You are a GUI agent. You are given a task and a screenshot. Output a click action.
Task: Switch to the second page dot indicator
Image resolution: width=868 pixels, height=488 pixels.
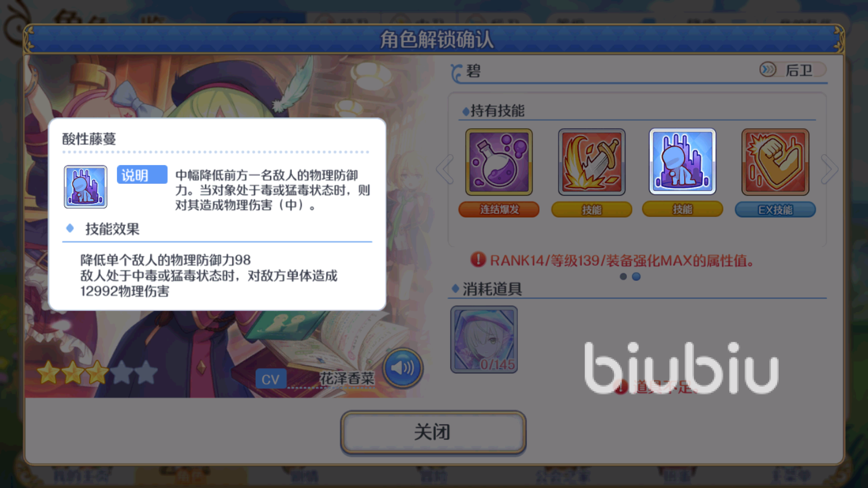point(636,277)
